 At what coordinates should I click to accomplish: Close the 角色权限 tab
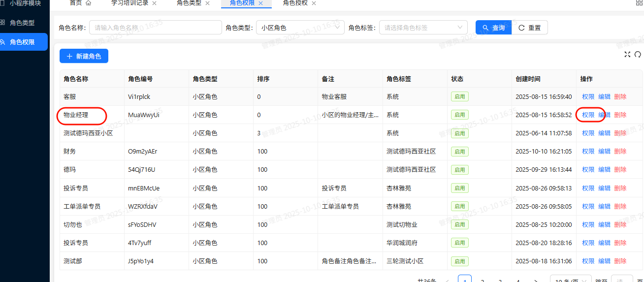click(x=261, y=3)
